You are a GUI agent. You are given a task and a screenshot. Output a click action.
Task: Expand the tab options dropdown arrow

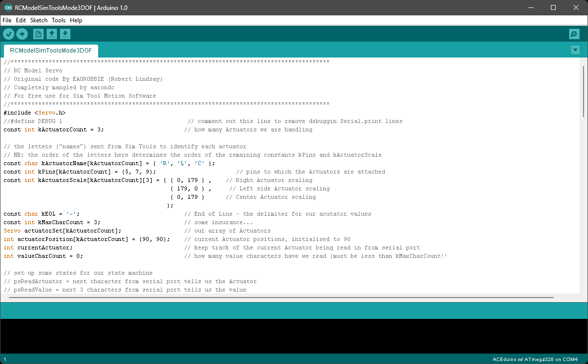[x=575, y=50]
